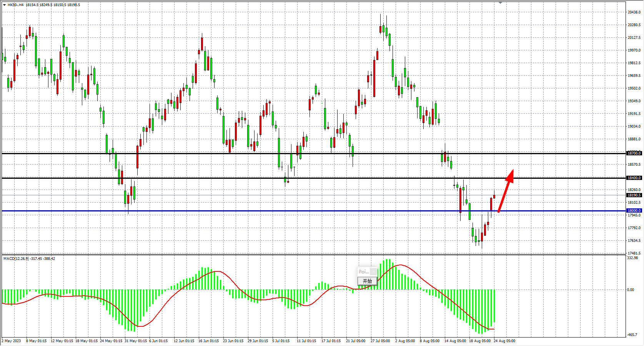Click the 18400.0 price label on axis

click(x=634, y=178)
